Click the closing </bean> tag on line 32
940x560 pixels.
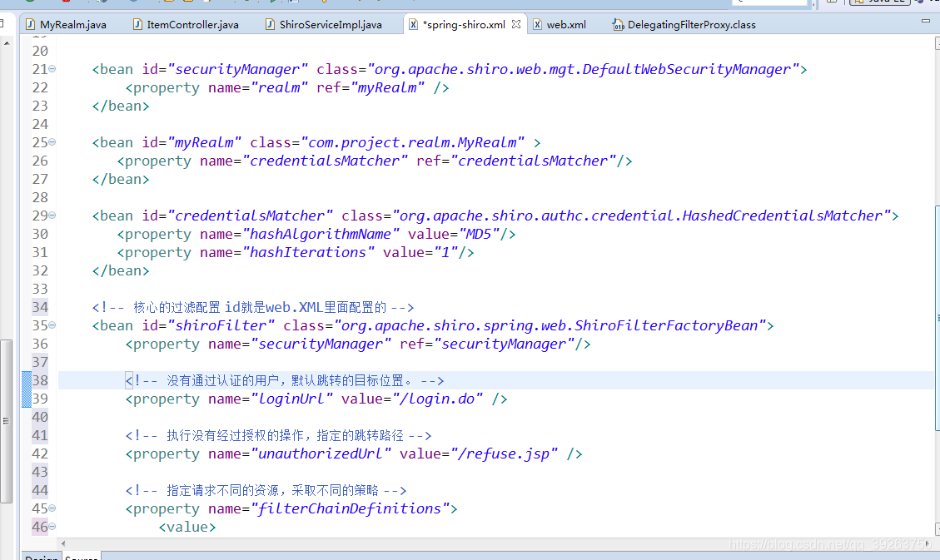pos(121,270)
